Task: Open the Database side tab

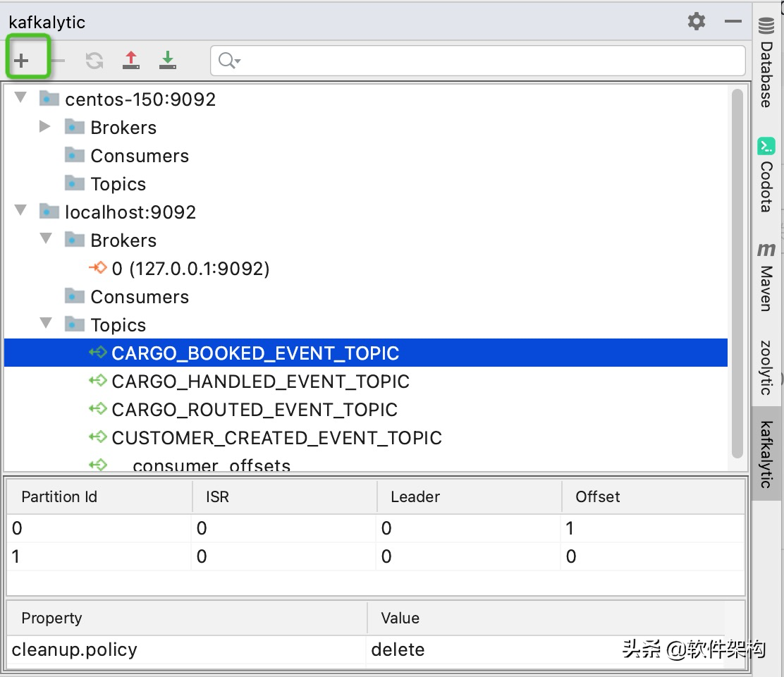Action: [766, 63]
